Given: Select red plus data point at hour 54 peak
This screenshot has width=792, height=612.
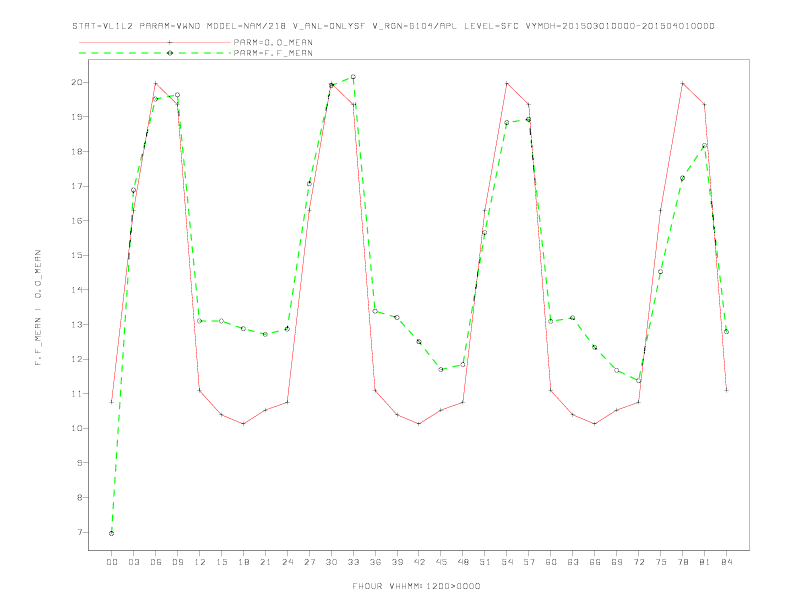Looking at the screenshot, I should click(507, 83).
